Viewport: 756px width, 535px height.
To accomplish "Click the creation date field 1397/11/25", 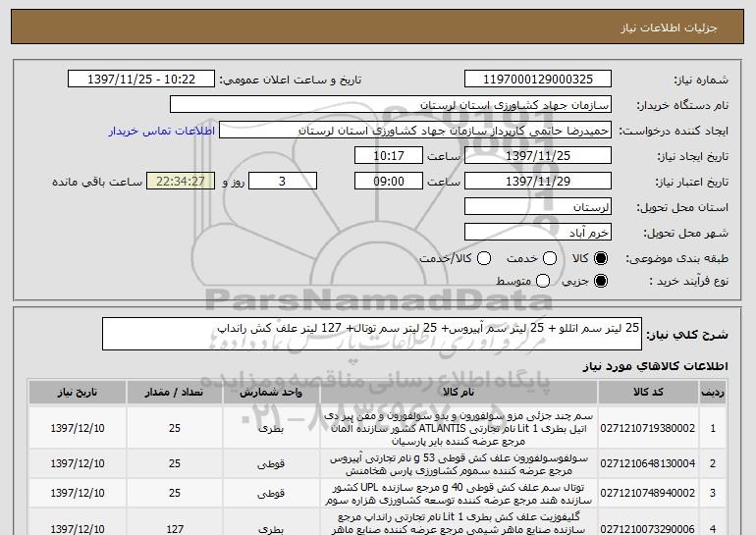I will click(538, 156).
